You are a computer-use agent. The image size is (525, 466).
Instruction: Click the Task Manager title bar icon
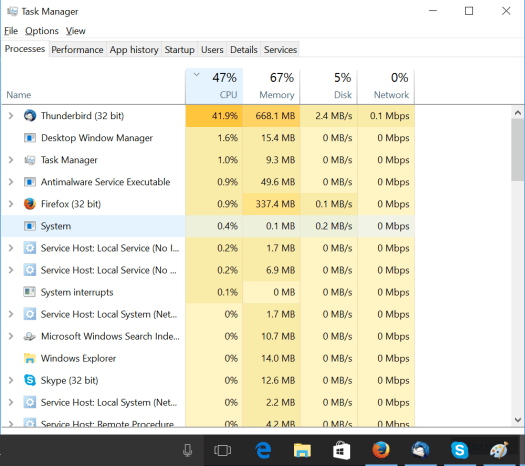(x=12, y=11)
